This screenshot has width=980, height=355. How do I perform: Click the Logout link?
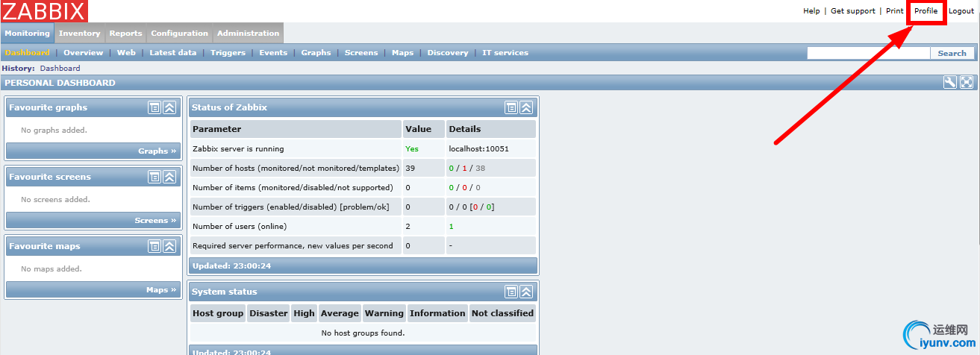tap(961, 11)
